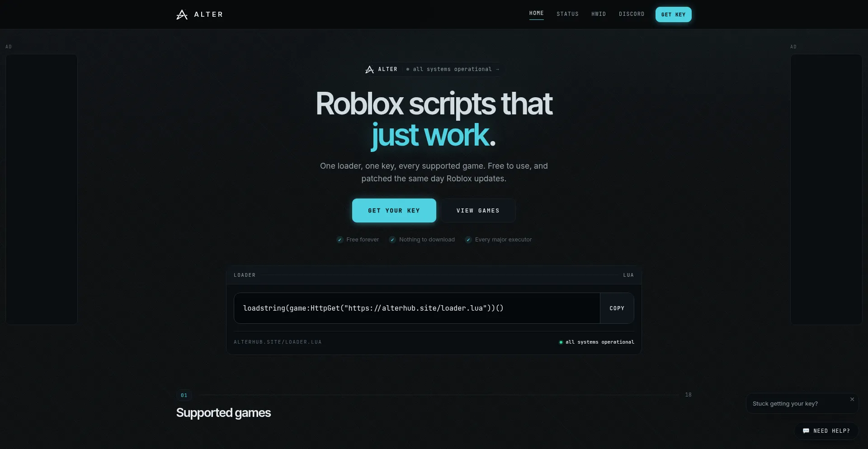Click the Nothing to download checkmark icon

392,240
